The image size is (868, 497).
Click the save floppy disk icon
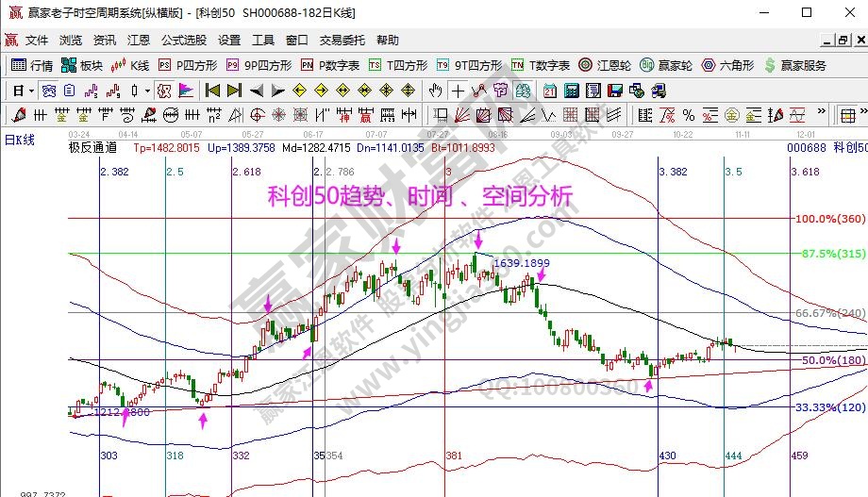[x=614, y=91]
